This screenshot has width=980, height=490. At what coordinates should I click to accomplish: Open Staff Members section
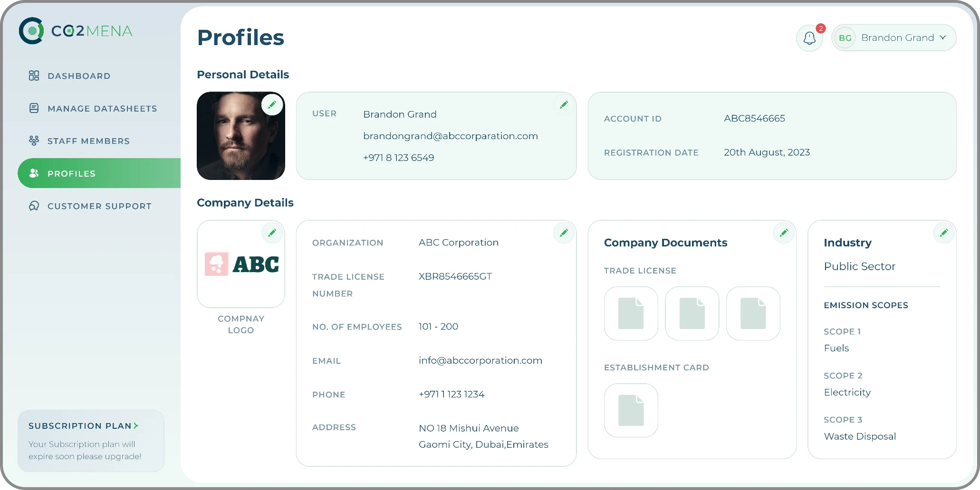[x=88, y=141]
